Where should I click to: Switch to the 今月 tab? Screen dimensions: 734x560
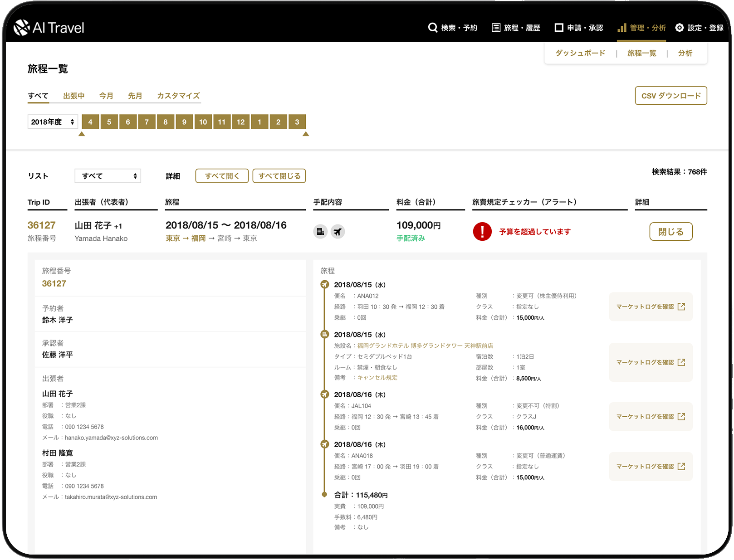(106, 96)
